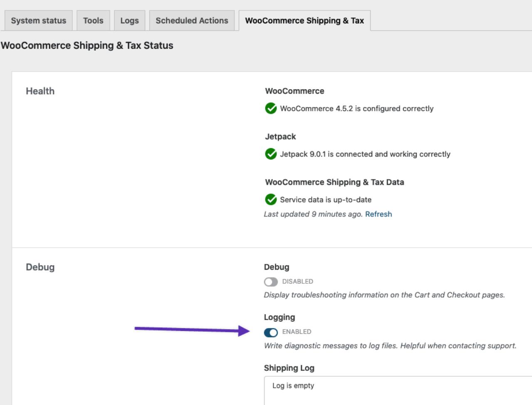The height and width of the screenshot is (405, 532).
Task: Select 'Jetpack 9.0.1 is connected and working correctly'
Action: coord(365,154)
